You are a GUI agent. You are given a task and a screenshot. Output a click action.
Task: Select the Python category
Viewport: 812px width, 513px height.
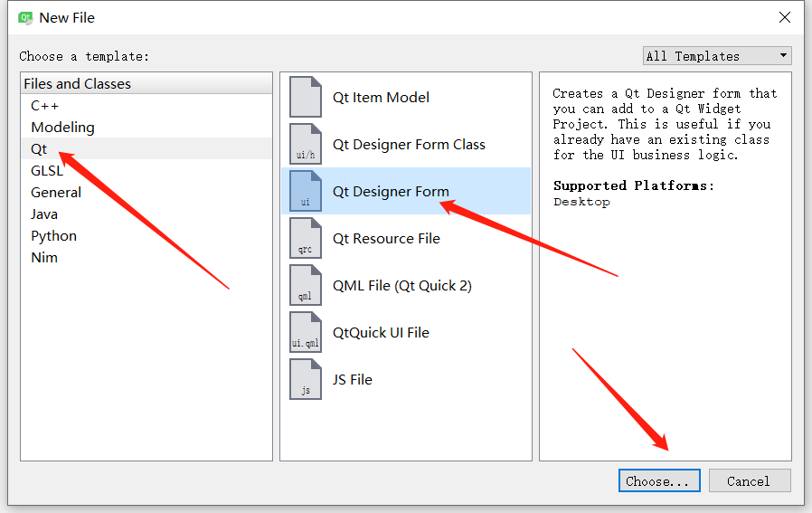pos(146,236)
